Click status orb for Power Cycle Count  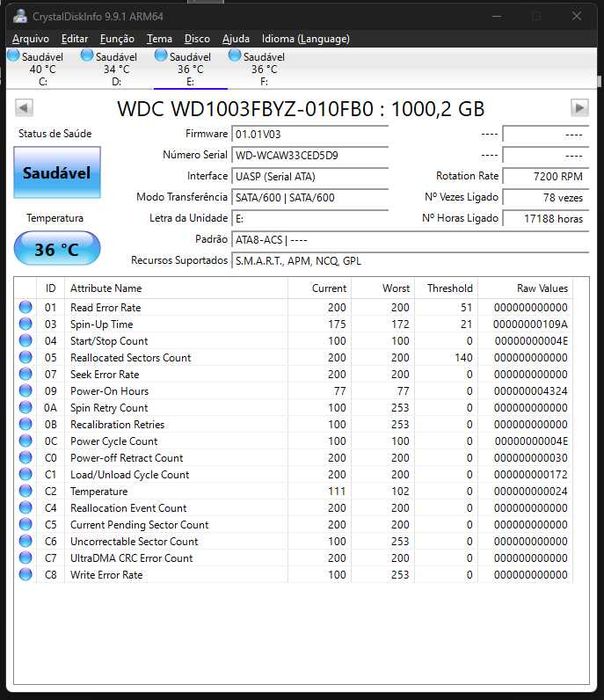25,441
